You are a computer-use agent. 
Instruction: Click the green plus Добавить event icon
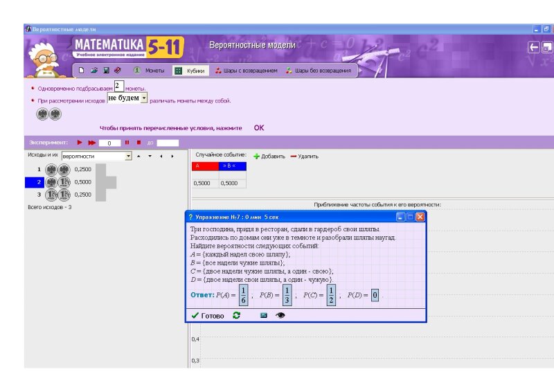click(256, 157)
